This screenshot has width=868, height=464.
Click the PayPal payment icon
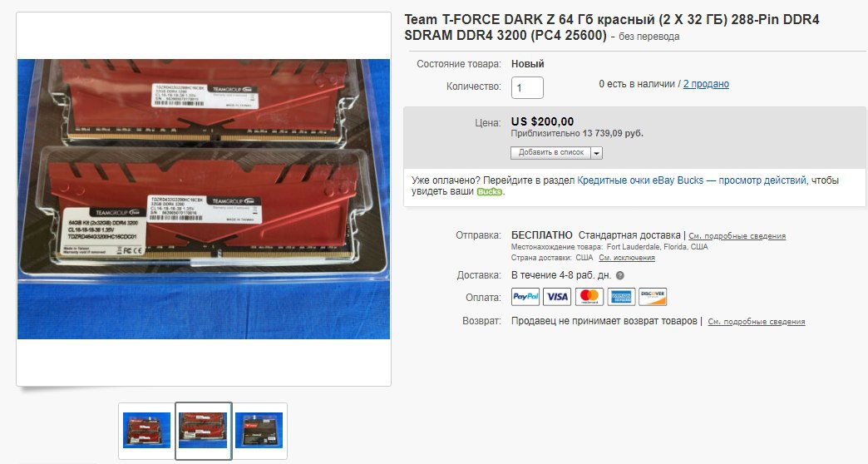tap(525, 297)
